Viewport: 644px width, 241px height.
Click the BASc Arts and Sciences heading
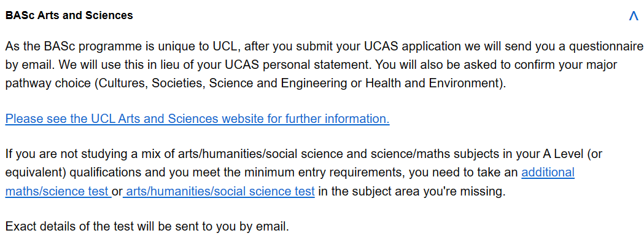tap(69, 15)
